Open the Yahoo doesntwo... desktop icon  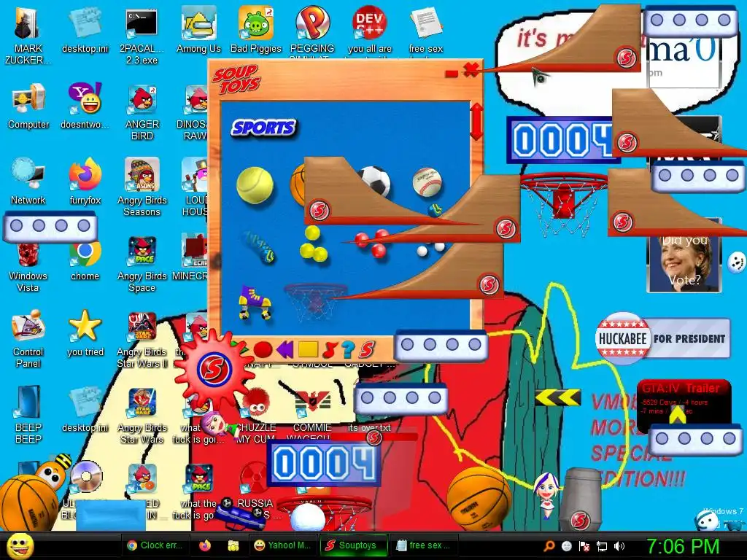click(85, 106)
